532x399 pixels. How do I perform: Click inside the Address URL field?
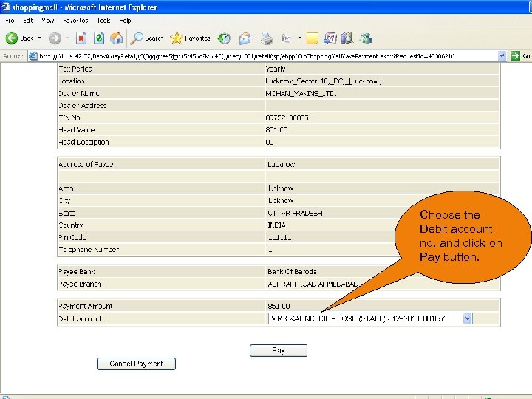point(267,56)
